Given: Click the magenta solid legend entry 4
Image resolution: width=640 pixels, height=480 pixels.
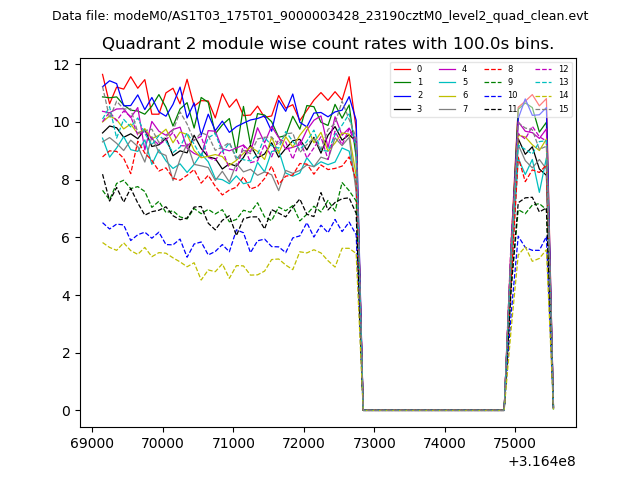Looking at the screenshot, I should click(x=447, y=69).
